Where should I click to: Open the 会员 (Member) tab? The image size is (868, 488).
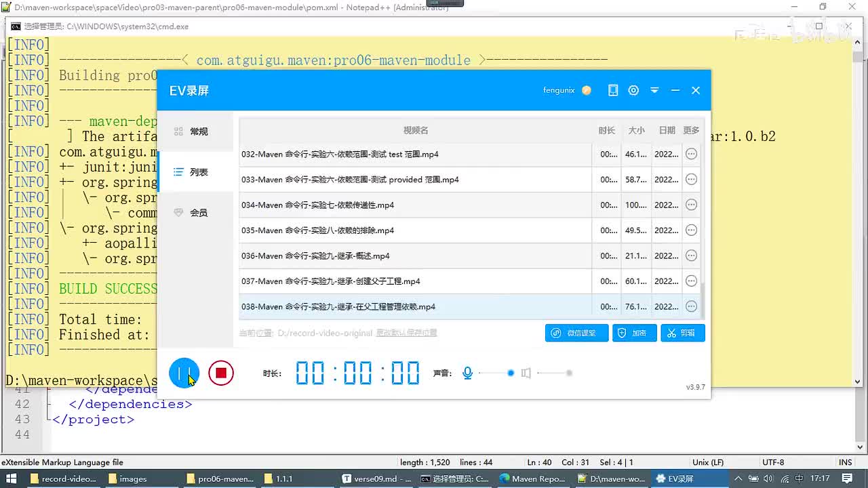click(x=195, y=213)
